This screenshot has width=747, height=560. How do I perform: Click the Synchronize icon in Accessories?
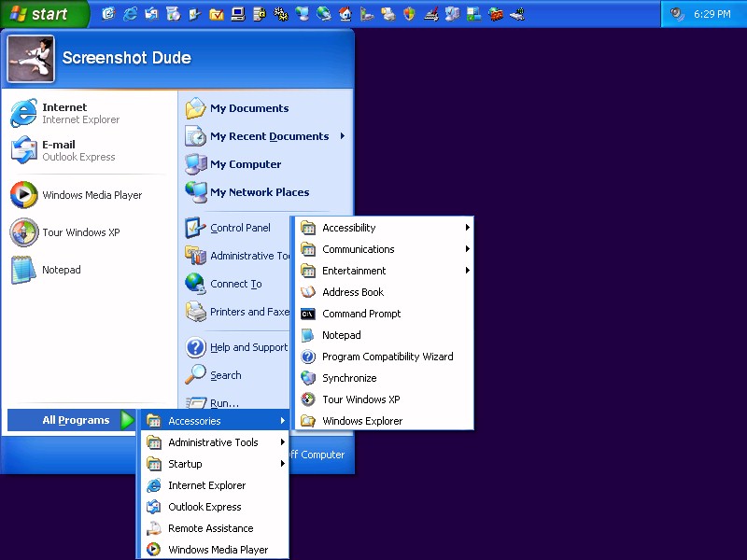click(x=308, y=378)
